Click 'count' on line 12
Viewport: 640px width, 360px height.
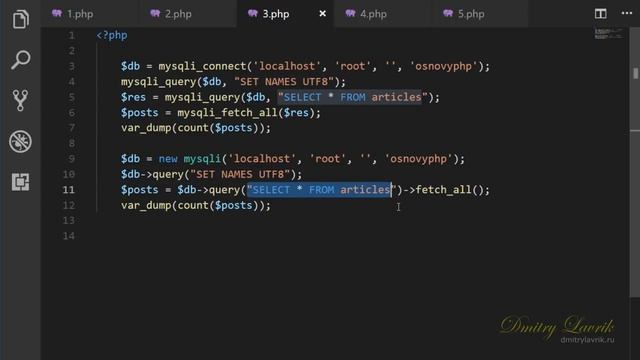[x=193, y=205]
